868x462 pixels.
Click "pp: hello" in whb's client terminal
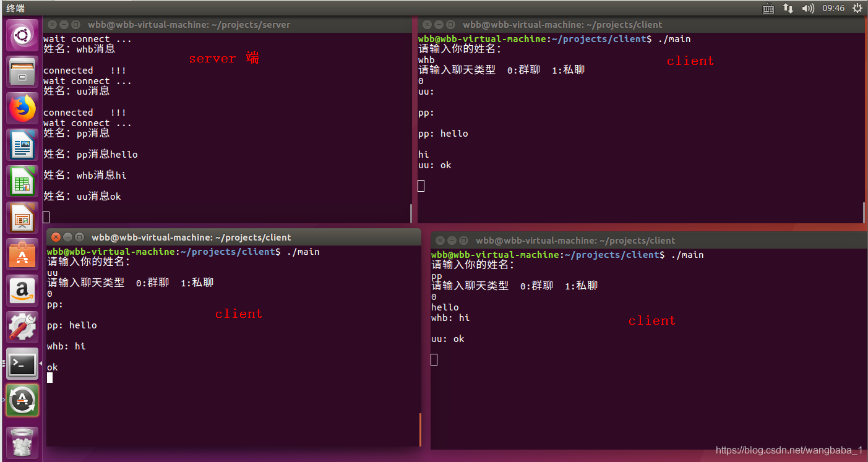click(443, 134)
